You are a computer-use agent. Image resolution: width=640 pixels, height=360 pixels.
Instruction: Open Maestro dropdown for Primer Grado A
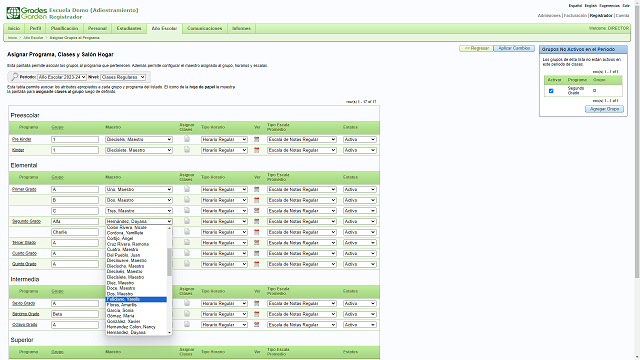tap(139, 189)
